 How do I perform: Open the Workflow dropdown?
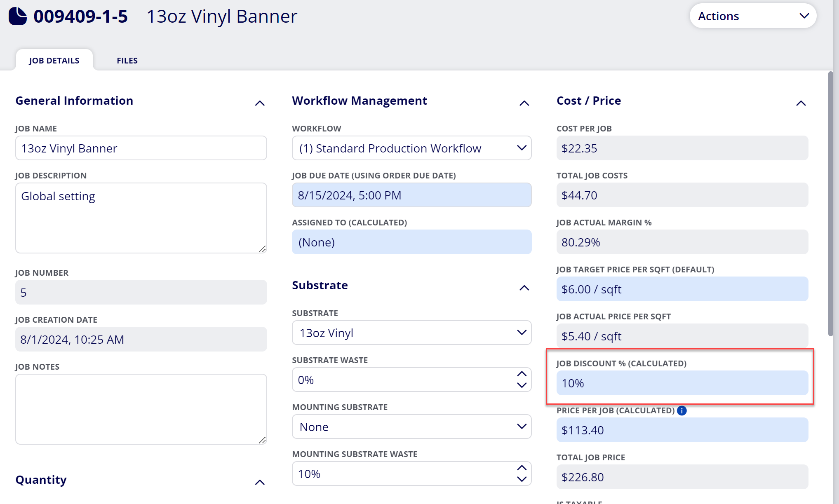(x=411, y=148)
